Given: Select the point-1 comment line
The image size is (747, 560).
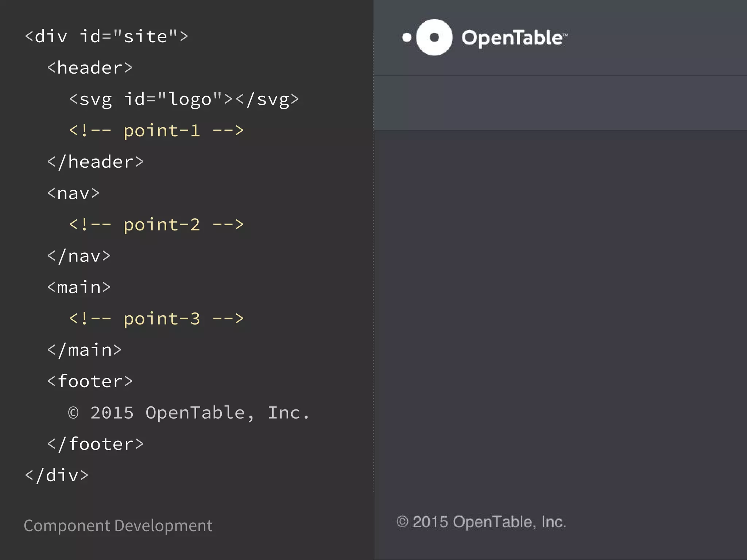Looking at the screenshot, I should [156, 131].
